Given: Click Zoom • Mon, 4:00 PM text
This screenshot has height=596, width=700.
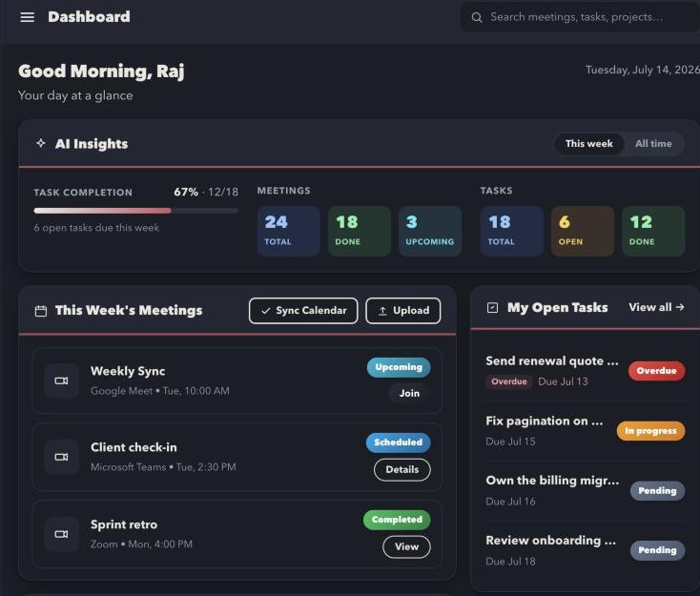Looking at the screenshot, I should (141, 545).
